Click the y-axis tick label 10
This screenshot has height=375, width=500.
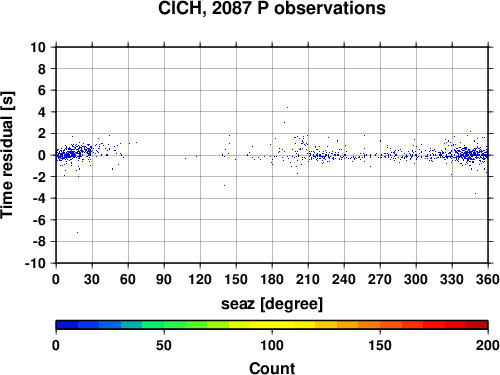[38, 47]
